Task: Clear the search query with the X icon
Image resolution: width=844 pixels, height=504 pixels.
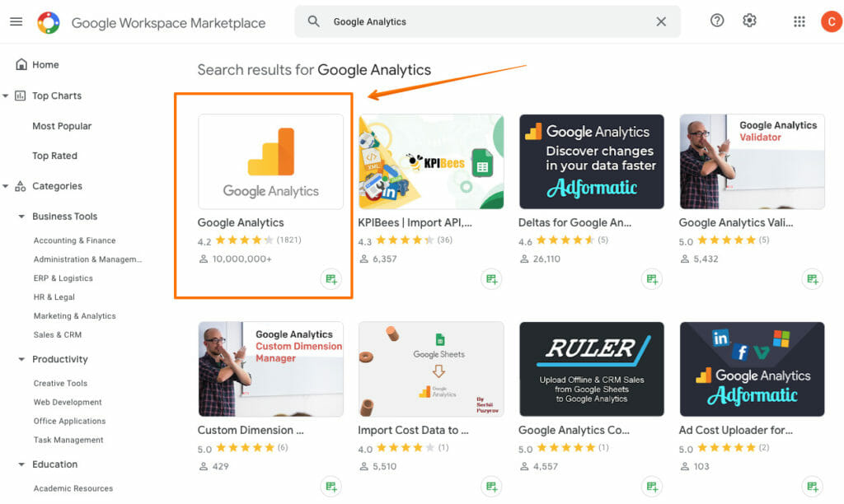Action: pos(661,21)
